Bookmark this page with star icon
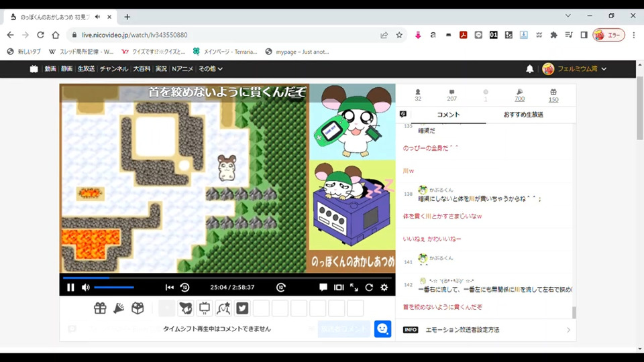The height and width of the screenshot is (362, 644). 399,36
